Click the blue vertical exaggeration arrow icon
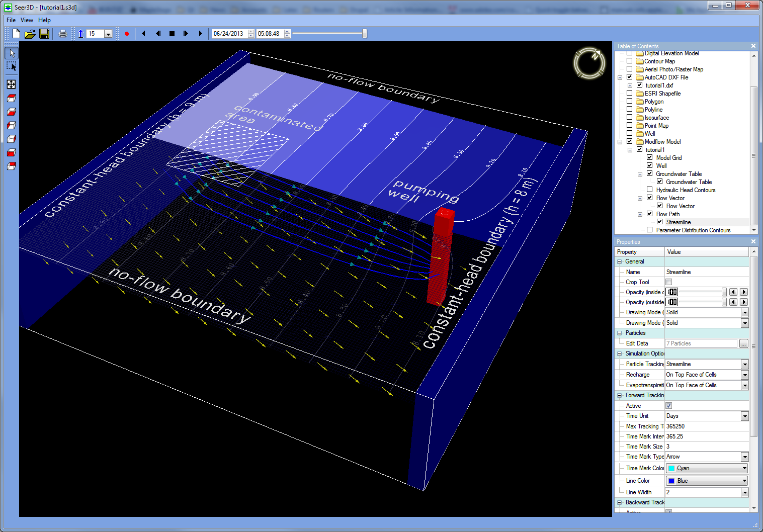The image size is (763, 532). coord(80,34)
